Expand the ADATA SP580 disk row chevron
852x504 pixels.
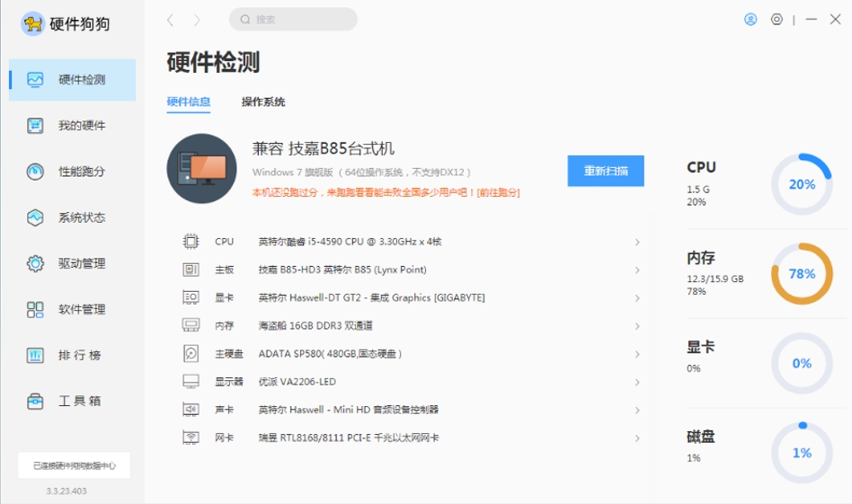(x=637, y=354)
